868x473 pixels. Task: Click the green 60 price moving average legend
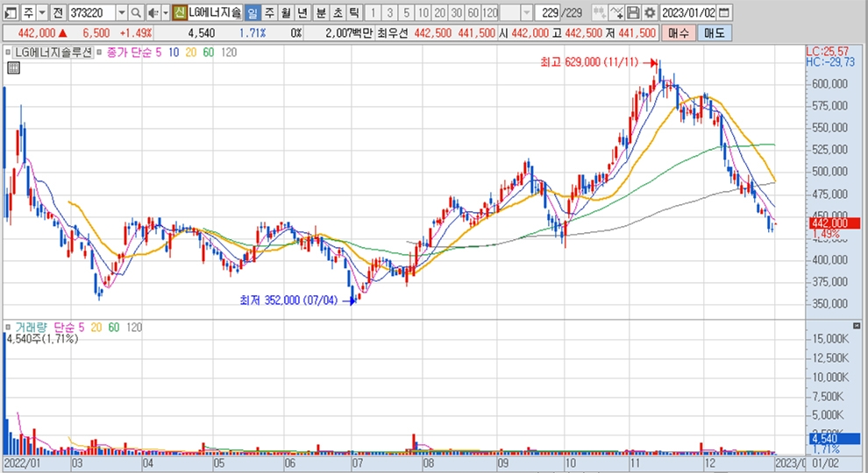[208, 52]
